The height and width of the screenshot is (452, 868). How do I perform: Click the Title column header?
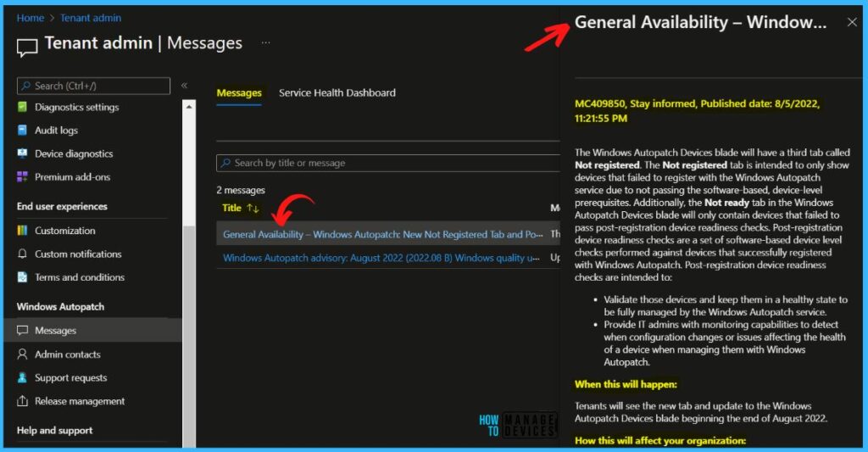point(232,208)
